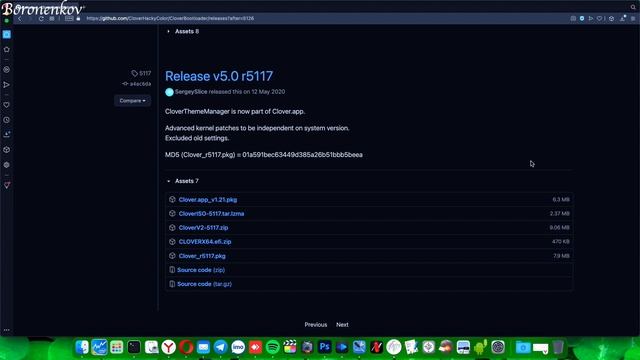Open the history clock icon in sidebar

point(7,120)
